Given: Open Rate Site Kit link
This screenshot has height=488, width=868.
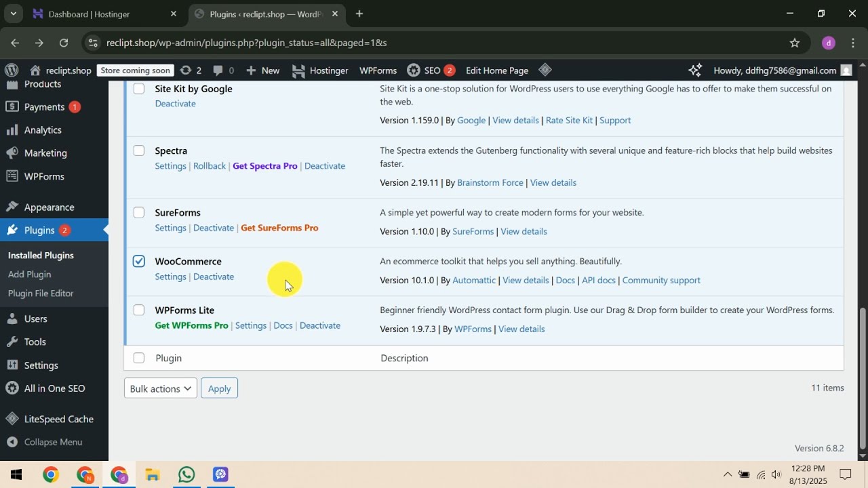Looking at the screenshot, I should tap(569, 120).
